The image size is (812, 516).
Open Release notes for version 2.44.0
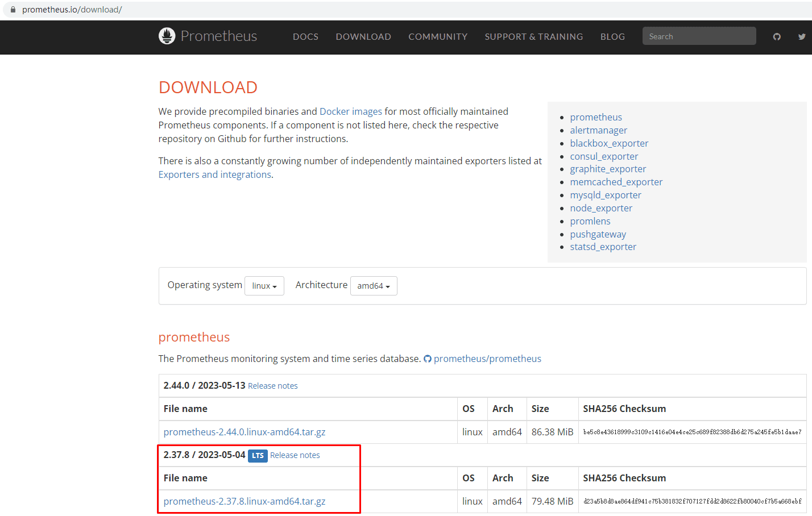[273, 386]
